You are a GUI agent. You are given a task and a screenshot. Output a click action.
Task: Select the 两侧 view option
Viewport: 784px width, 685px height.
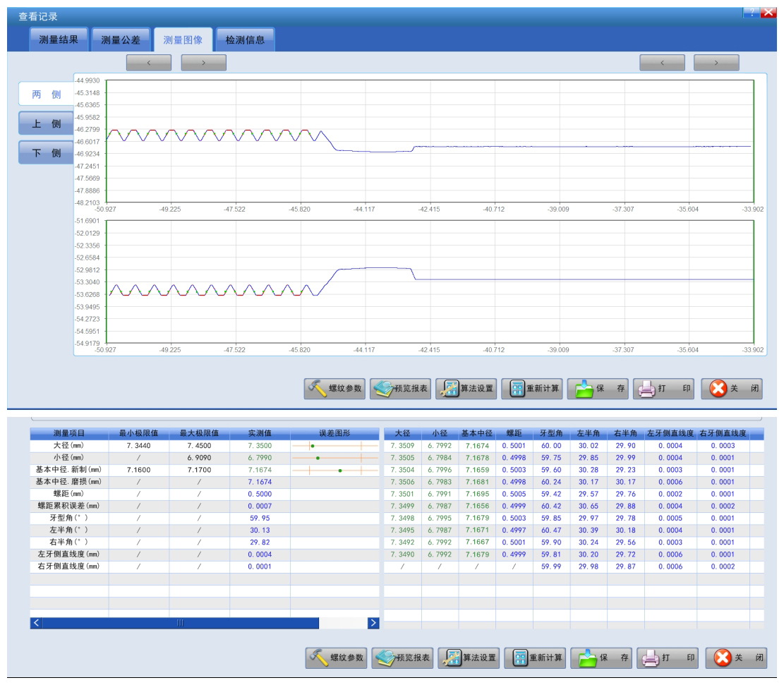click(x=46, y=95)
